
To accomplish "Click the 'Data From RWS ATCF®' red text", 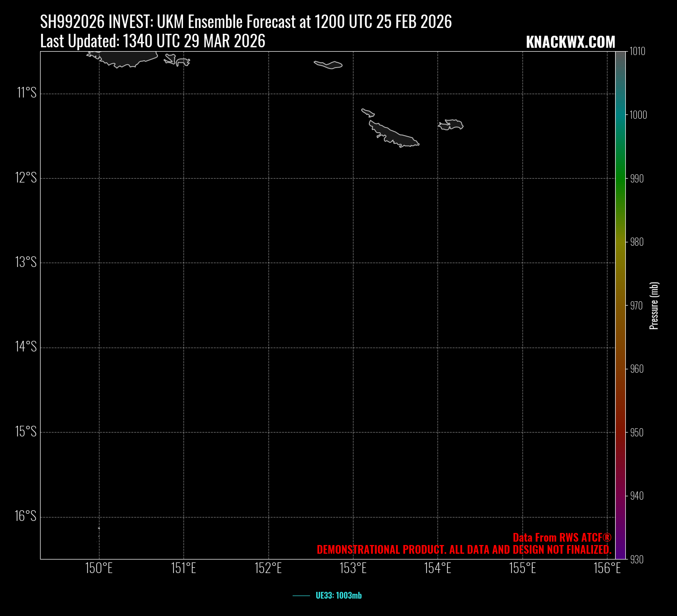I will pyautogui.click(x=562, y=538).
